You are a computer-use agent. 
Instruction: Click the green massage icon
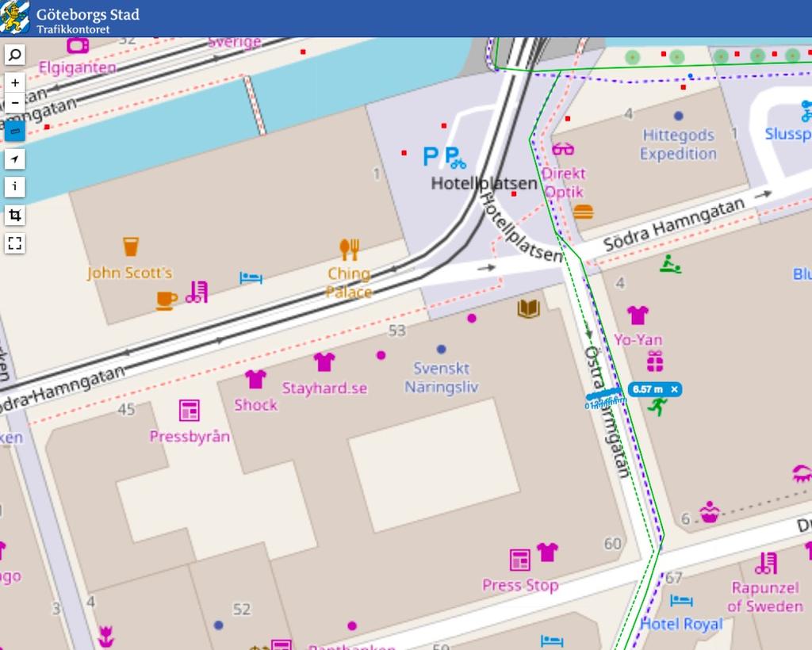(670, 264)
